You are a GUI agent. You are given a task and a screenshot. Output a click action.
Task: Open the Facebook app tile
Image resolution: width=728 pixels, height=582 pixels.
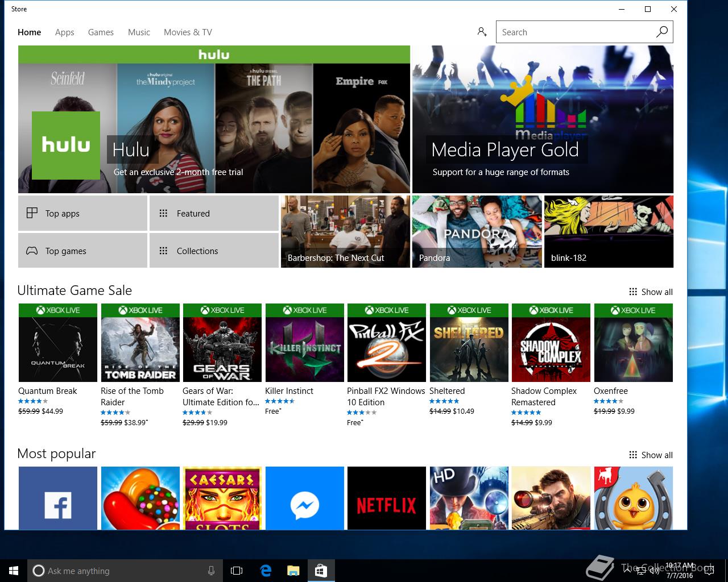click(x=58, y=498)
